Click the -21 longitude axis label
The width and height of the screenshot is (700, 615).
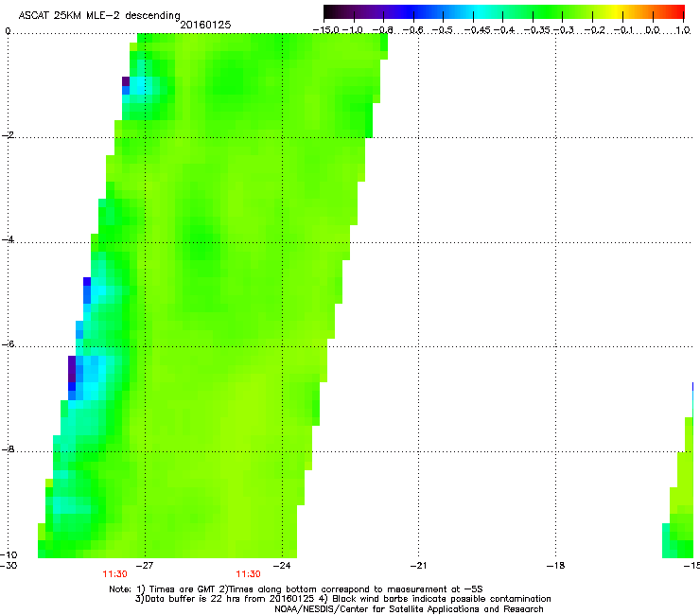[x=418, y=566]
